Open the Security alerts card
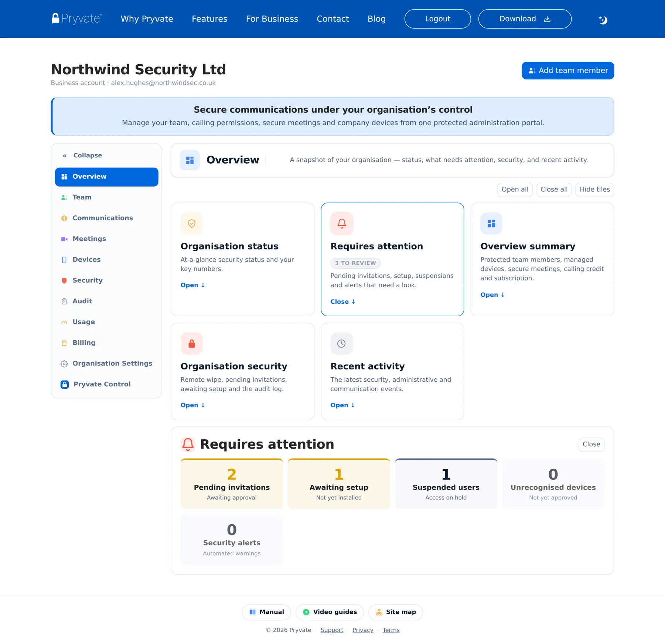This screenshot has height=644, width=665. (232, 539)
